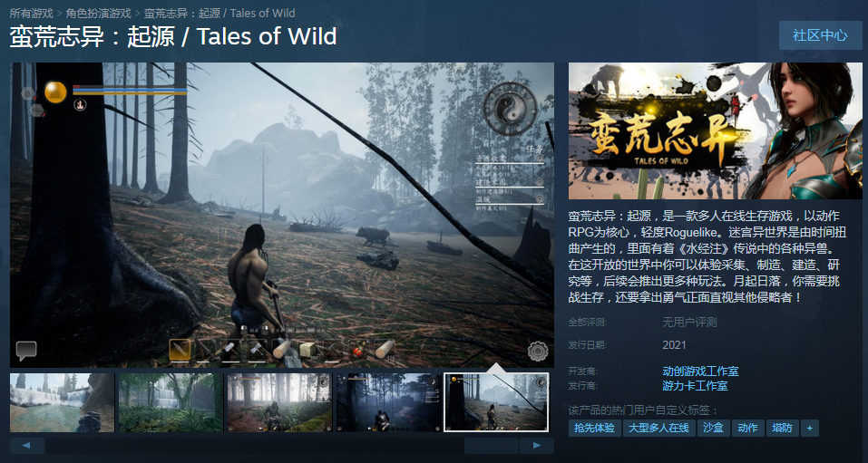The width and height of the screenshot is (868, 463).
Task: Click the right arrow of the screenshot strip
Action: point(536,445)
